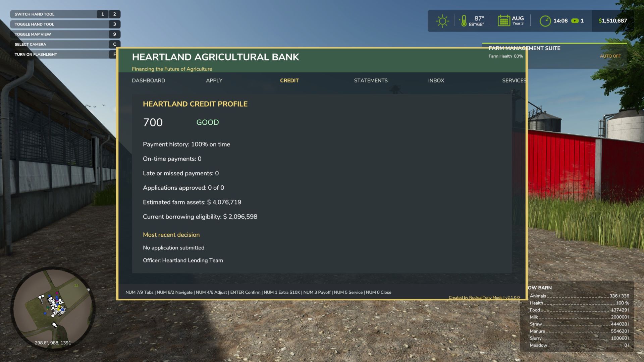Click the 'NUM 0 Close' hint
Screen dimensions: 644x362
378,292
